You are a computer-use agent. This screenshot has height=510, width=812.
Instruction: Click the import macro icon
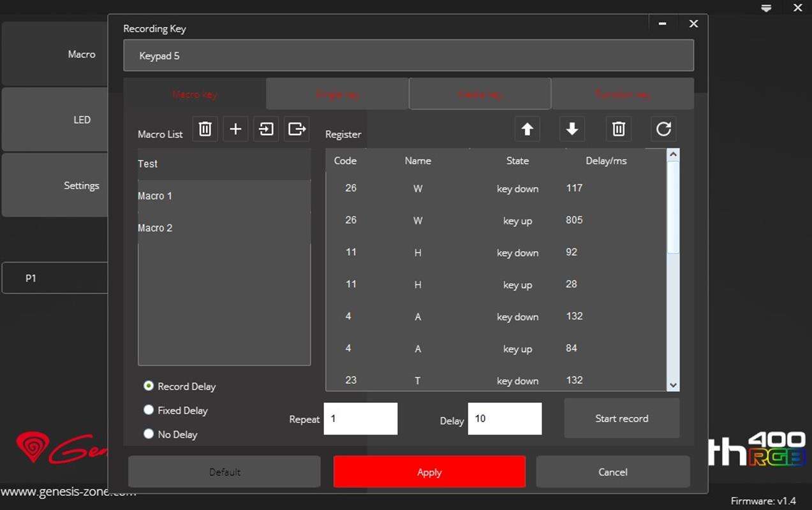point(266,129)
